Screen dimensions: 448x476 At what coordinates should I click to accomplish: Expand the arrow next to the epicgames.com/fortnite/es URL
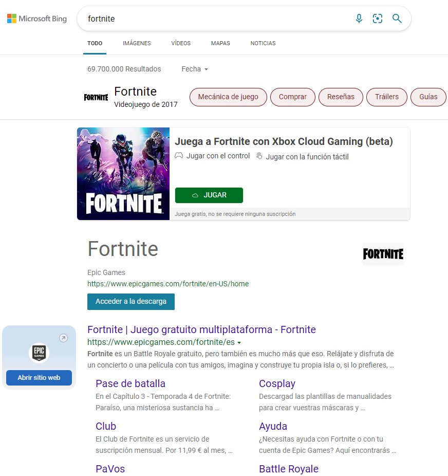pyautogui.click(x=239, y=342)
